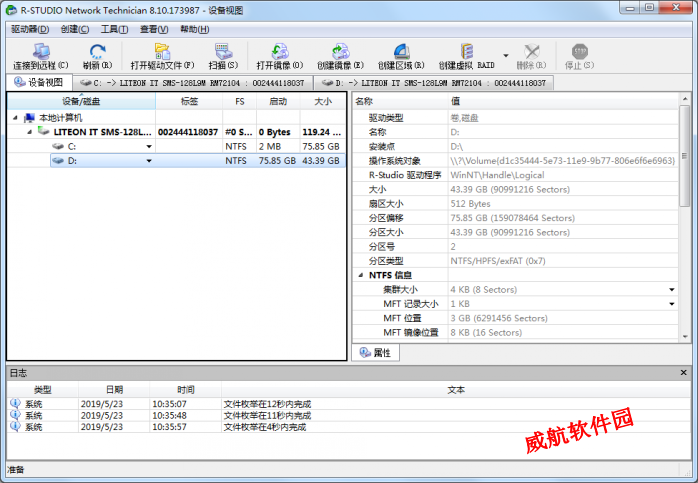This screenshot has height=483, width=698.
Task: Open the dropdown arrow beside Create Virtual RAID
Action: tap(506, 55)
